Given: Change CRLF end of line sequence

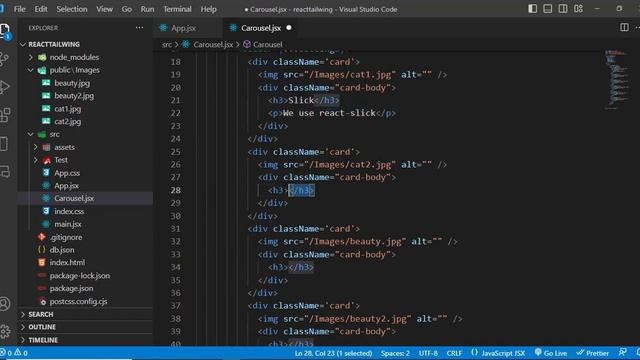Looking at the screenshot, I should [454, 353].
